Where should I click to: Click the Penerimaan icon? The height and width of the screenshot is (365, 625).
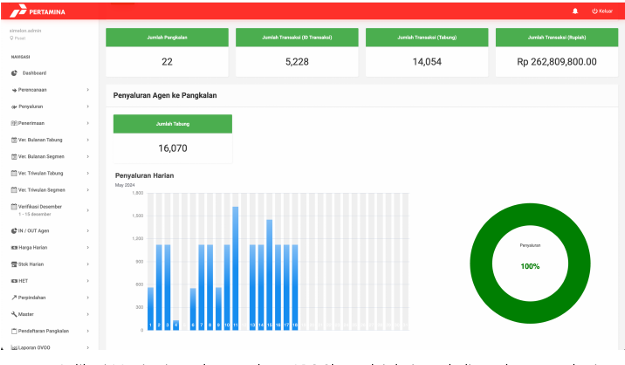pyautogui.click(x=14, y=123)
